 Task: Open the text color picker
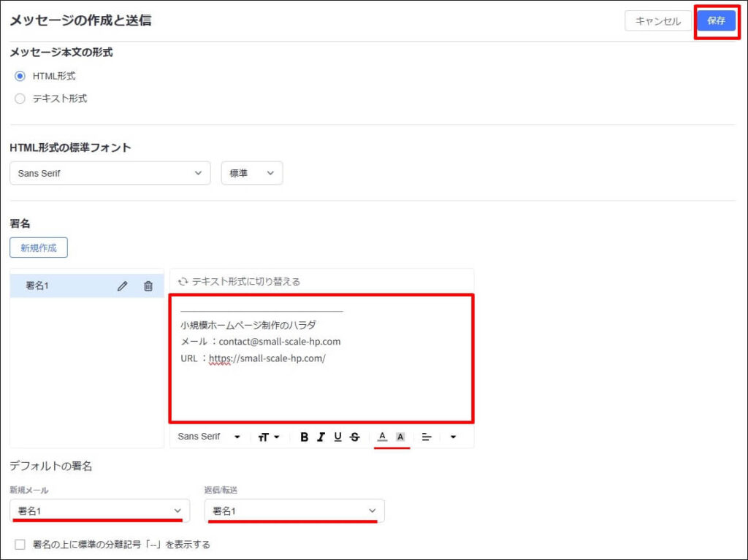tap(382, 437)
